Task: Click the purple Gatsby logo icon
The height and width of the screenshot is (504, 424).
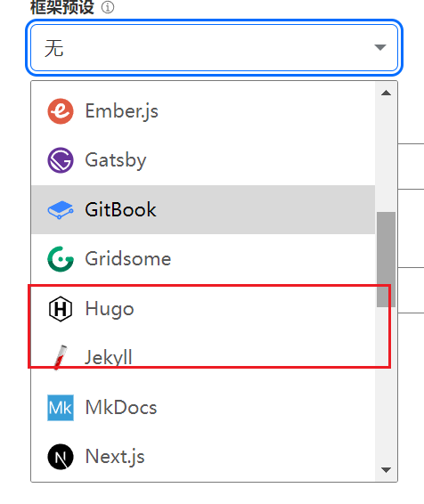Action: [61, 160]
